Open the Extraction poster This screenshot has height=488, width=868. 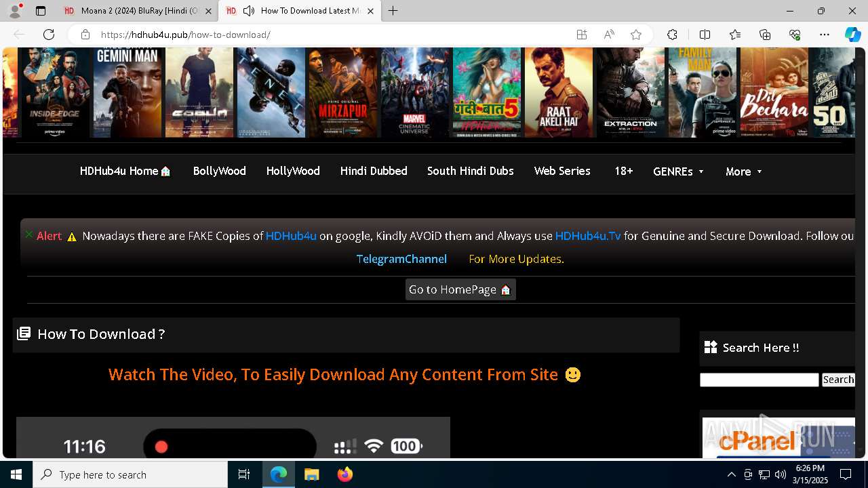(x=631, y=92)
